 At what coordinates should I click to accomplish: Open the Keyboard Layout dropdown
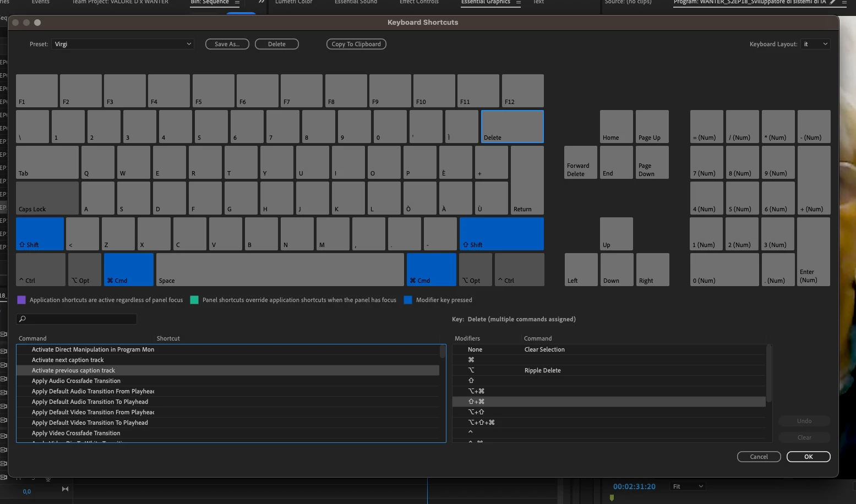815,44
